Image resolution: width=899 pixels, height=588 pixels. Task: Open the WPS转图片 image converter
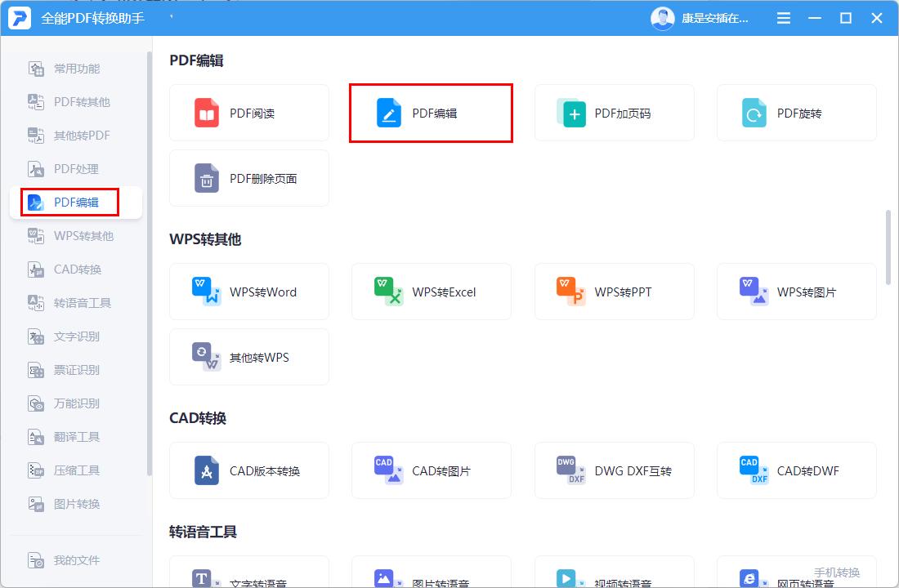(796, 292)
